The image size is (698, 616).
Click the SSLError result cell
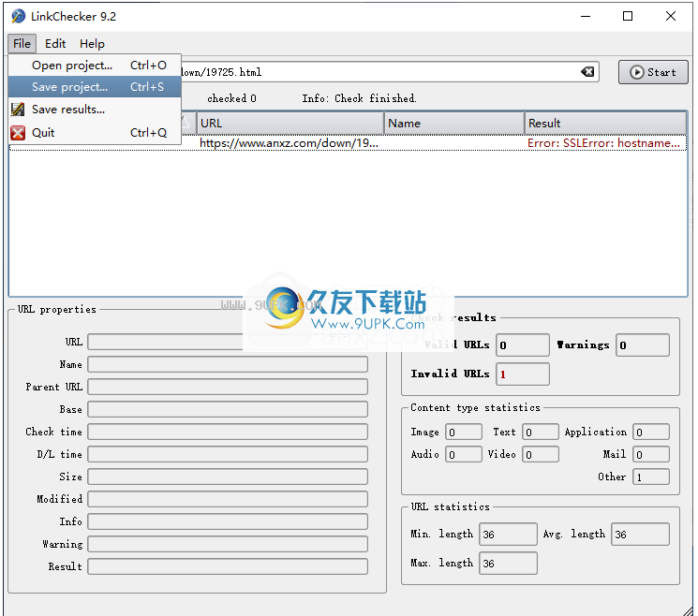coord(603,143)
